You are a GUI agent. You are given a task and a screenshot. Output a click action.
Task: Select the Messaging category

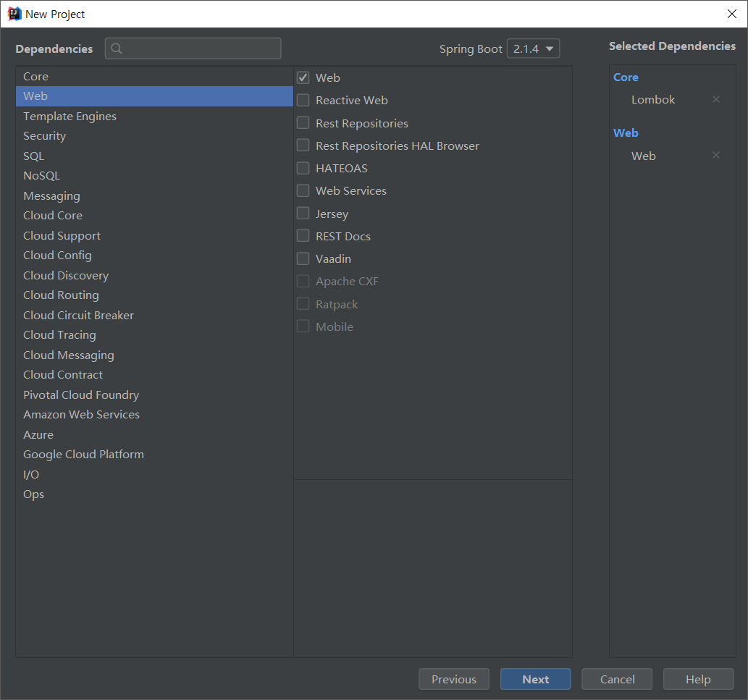click(x=154, y=196)
